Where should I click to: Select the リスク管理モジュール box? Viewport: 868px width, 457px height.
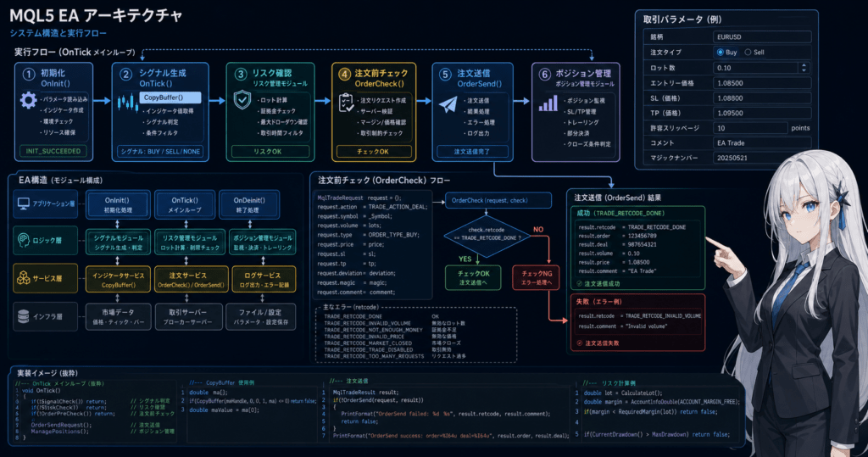click(x=190, y=242)
